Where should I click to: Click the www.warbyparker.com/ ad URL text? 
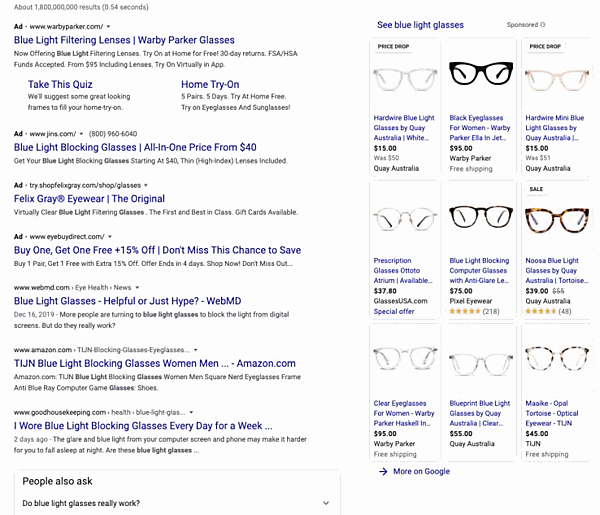click(66, 26)
